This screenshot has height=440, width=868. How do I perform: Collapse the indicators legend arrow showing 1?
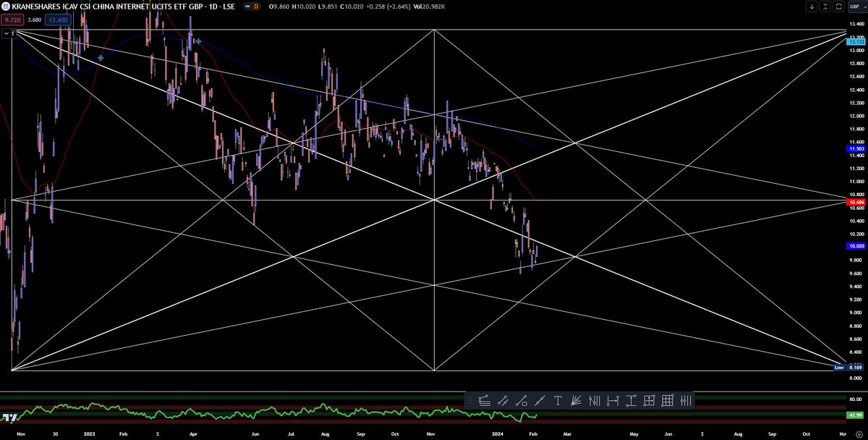point(7,33)
